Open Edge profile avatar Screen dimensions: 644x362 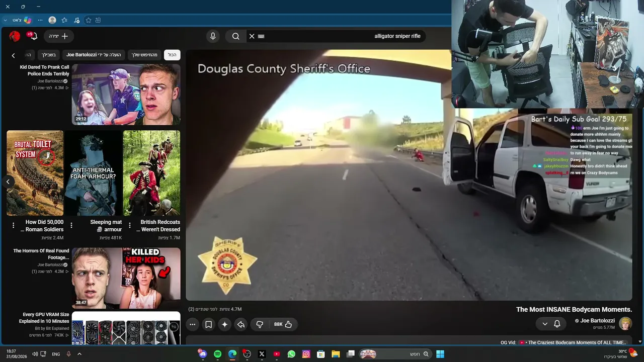click(x=52, y=20)
